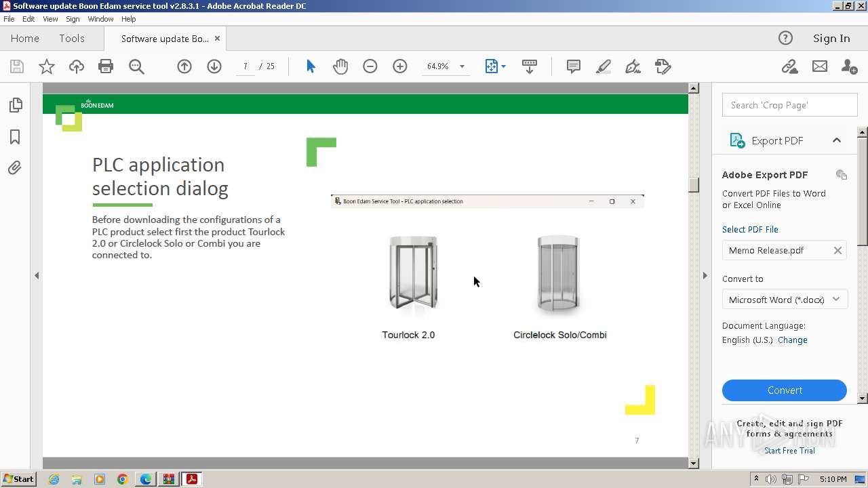868x488 pixels.
Task: Open the Sign document pen icon
Action: pyautogui.click(x=633, y=66)
